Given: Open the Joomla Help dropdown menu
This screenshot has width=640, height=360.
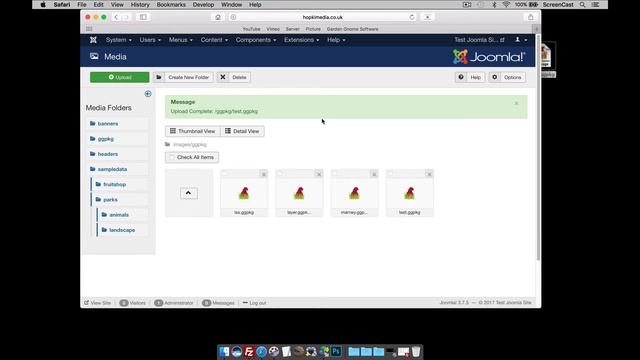Looking at the screenshot, I should pos(336,40).
